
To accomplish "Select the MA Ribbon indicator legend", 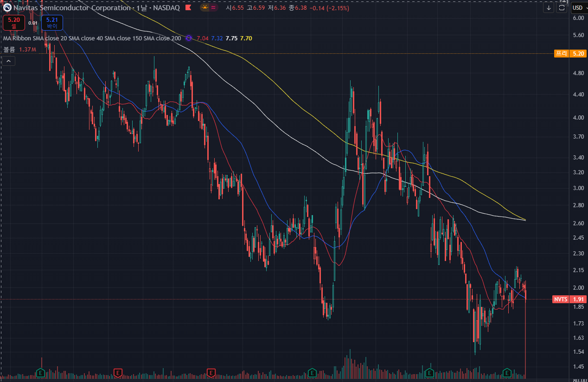I will (x=92, y=38).
